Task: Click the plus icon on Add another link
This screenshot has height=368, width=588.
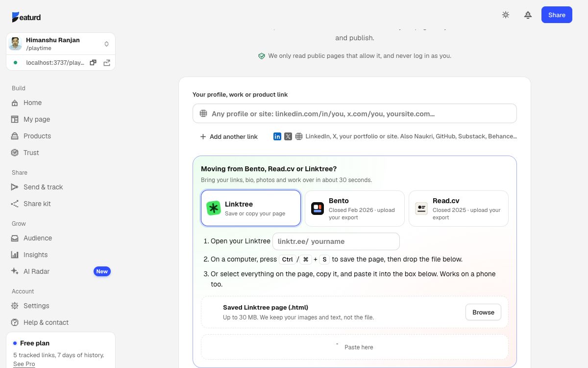Action: (203, 136)
